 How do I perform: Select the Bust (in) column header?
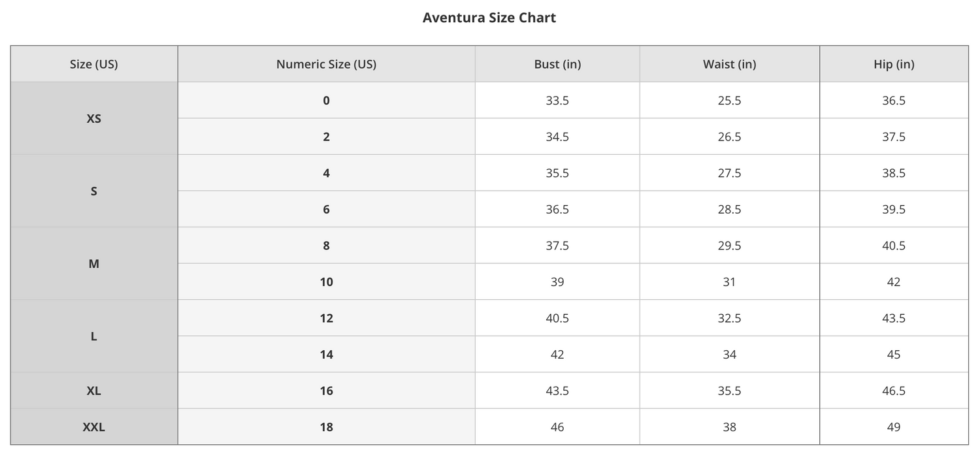[557, 64]
